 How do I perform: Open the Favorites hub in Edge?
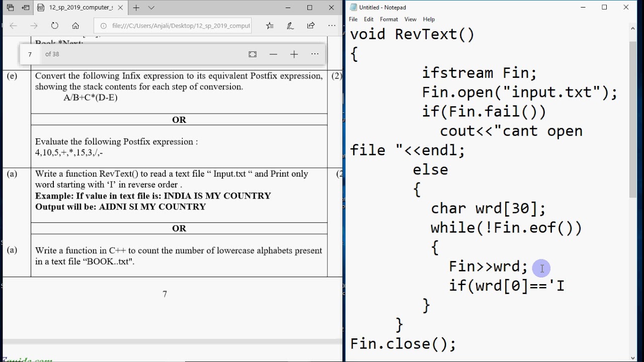[270, 26]
